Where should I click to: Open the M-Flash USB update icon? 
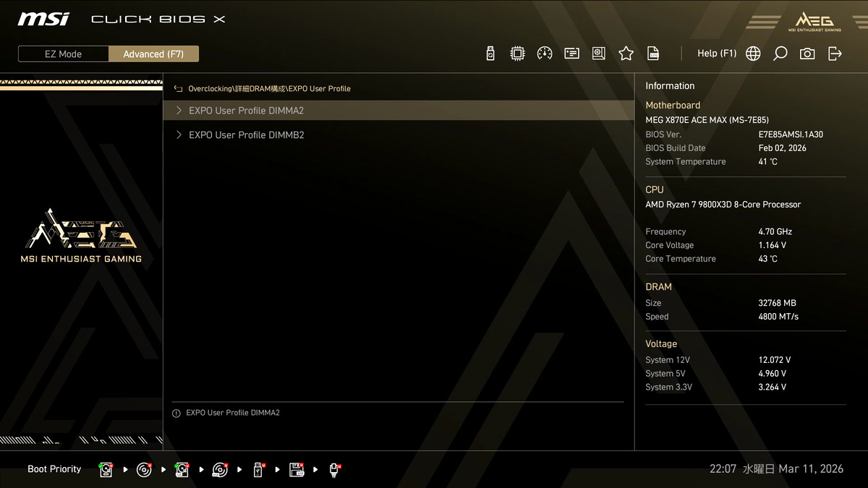coord(490,53)
